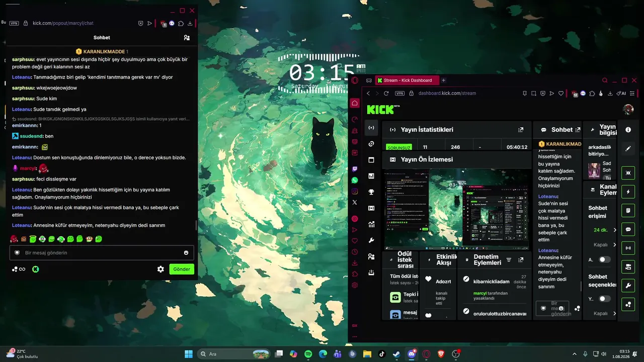Image resolution: width=644 pixels, height=362 pixels.
Task: Click the Opera AI button in the toolbar
Action: pos(622,93)
